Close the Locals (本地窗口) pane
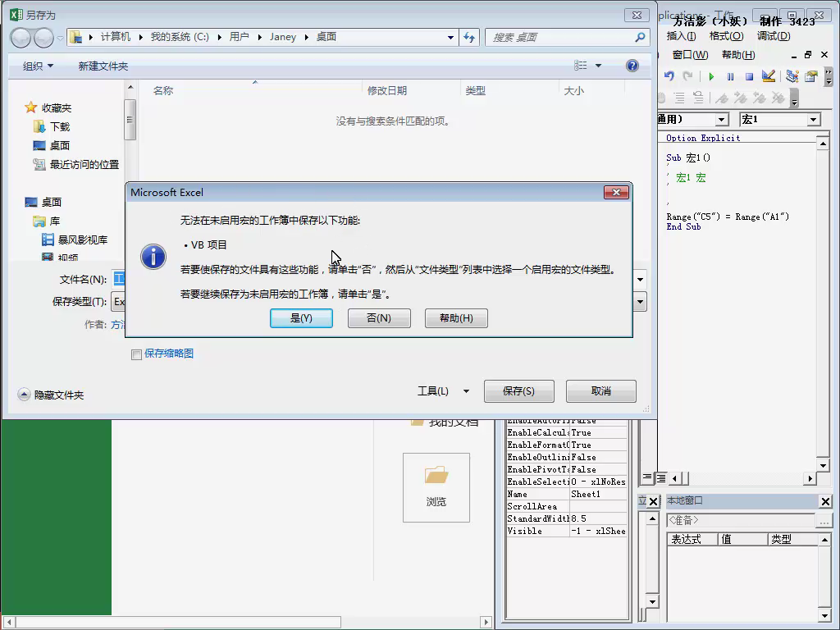The height and width of the screenshot is (630, 840). coord(825,501)
